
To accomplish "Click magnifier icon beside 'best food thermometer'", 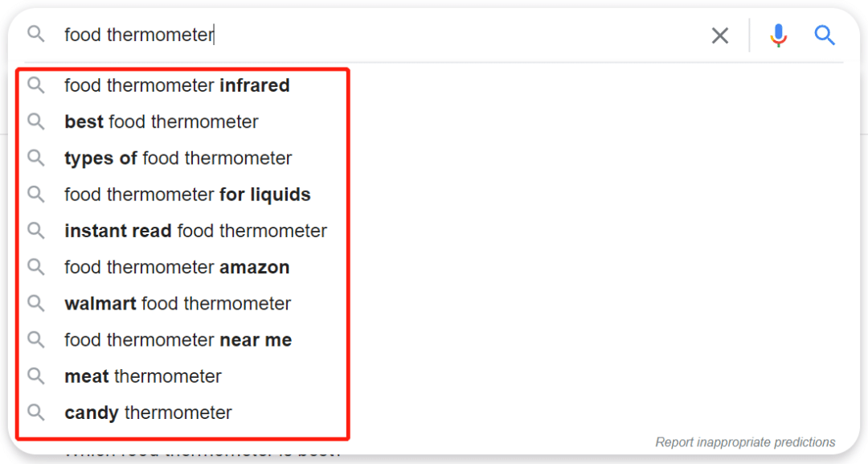I will (x=36, y=122).
